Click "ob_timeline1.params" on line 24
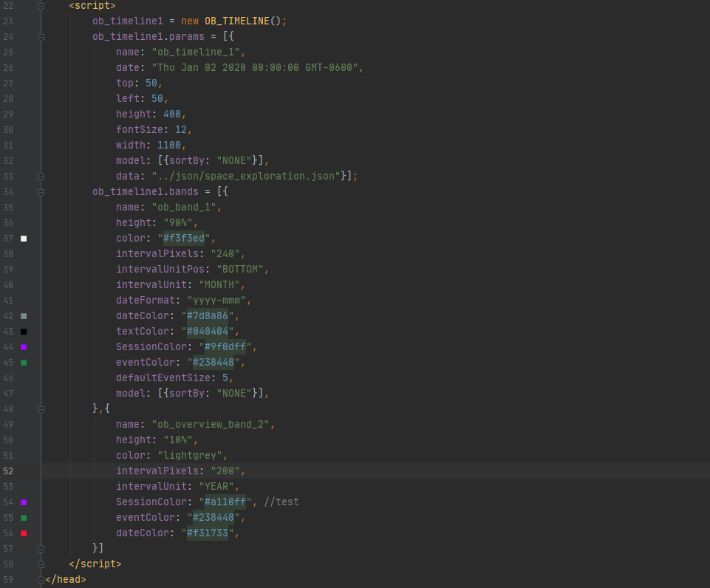710x588 pixels. [149, 37]
